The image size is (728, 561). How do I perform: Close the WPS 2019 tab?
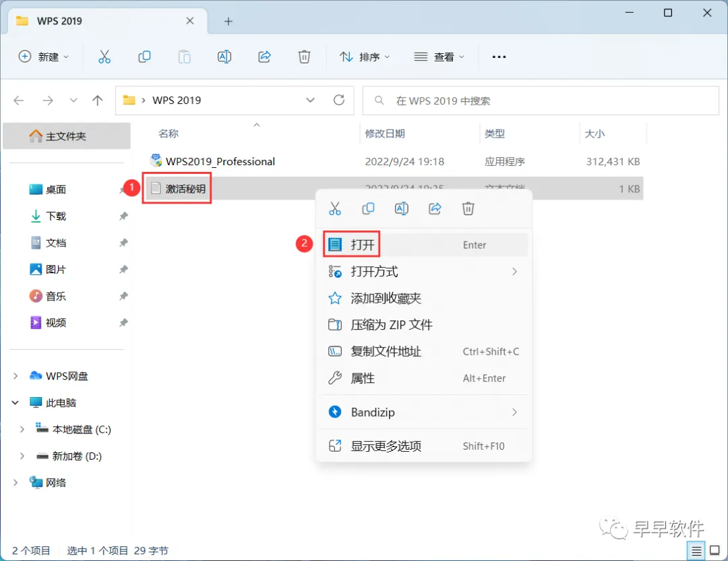(190, 21)
